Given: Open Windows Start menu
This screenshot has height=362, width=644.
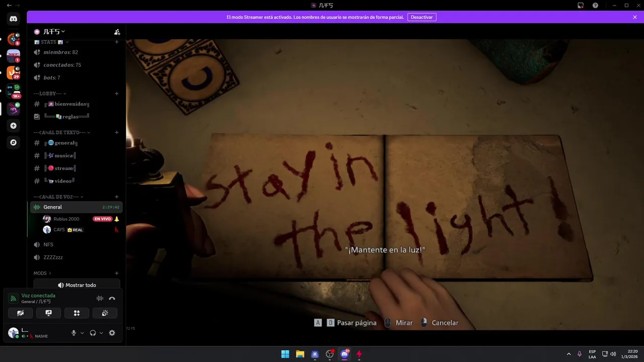Looking at the screenshot, I should [285, 354].
